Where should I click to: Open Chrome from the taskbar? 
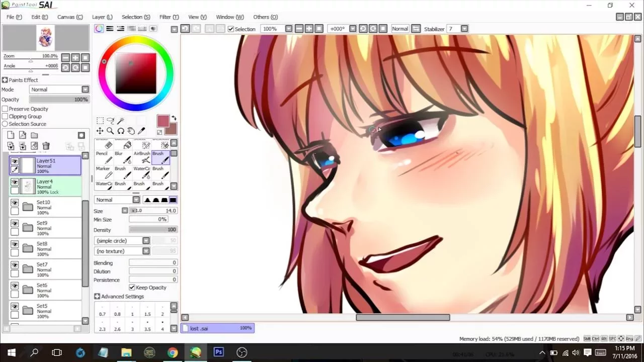point(172,352)
